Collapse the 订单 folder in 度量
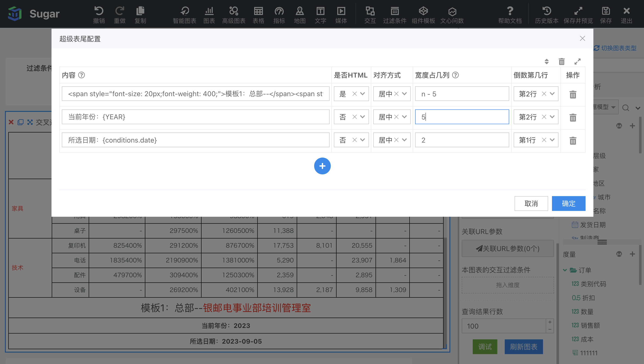Image resolution: width=644 pixels, height=364 pixels. (x=565, y=270)
